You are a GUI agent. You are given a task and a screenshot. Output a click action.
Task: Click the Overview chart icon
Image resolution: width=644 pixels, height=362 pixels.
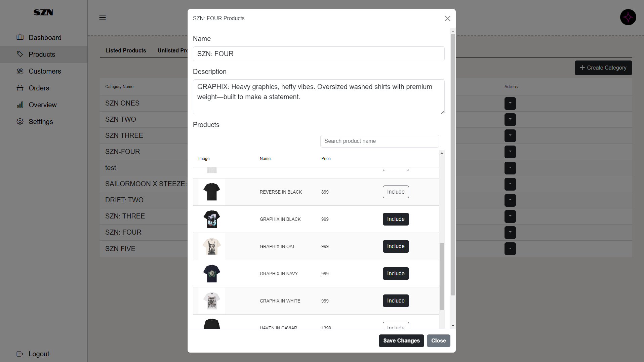click(20, 105)
